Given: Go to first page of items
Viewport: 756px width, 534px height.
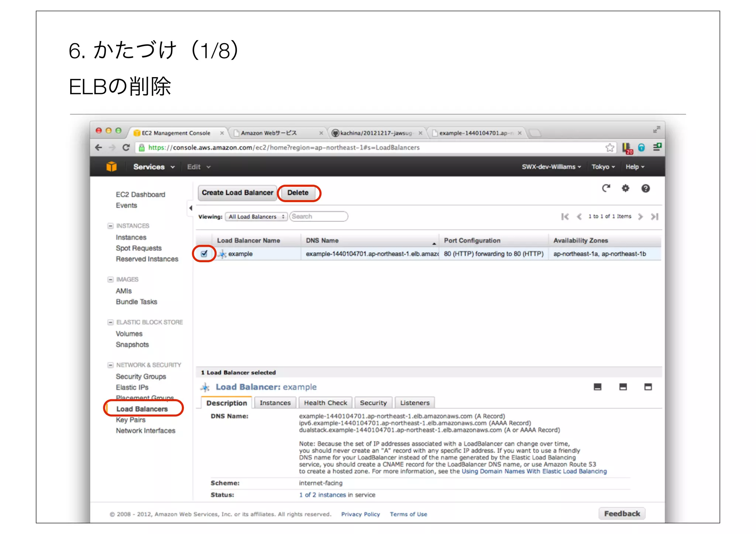Looking at the screenshot, I should tap(565, 217).
